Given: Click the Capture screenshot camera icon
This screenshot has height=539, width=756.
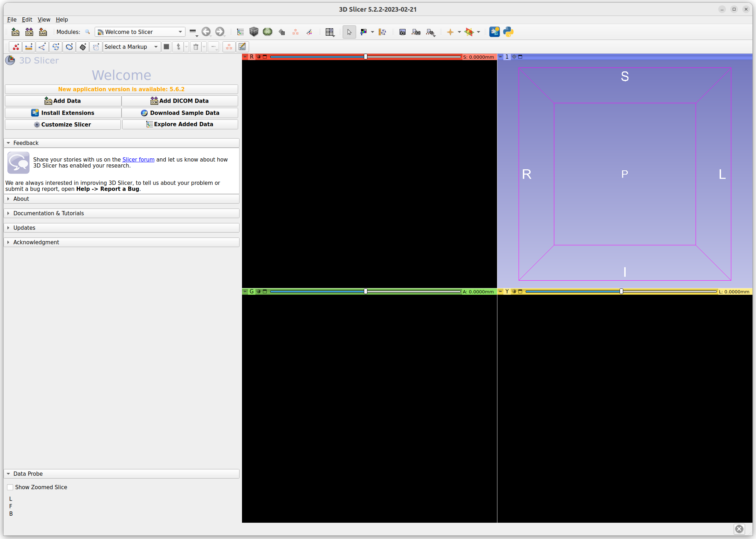Looking at the screenshot, I should click(402, 32).
